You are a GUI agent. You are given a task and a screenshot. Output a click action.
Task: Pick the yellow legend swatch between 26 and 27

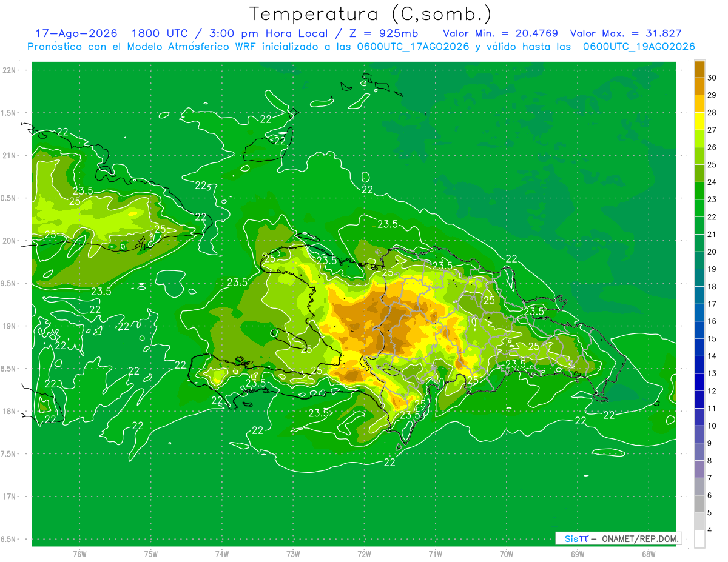tap(699, 139)
